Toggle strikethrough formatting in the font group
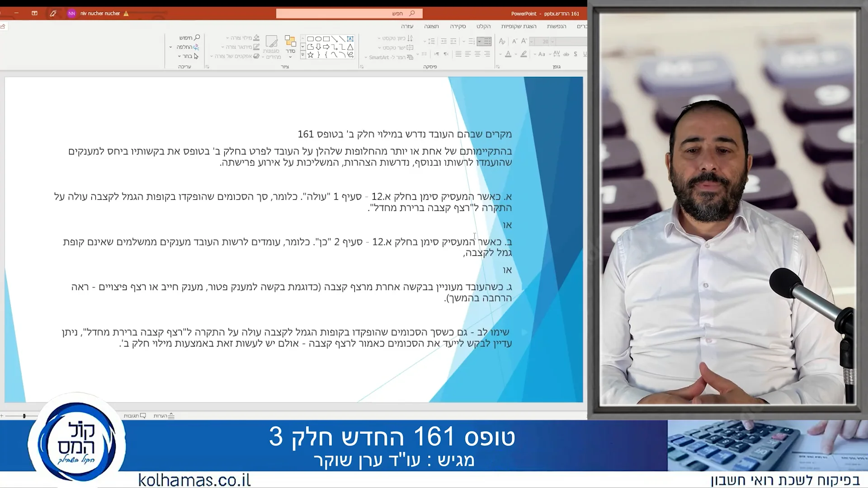Screen dimensions: 868x488 [567, 54]
